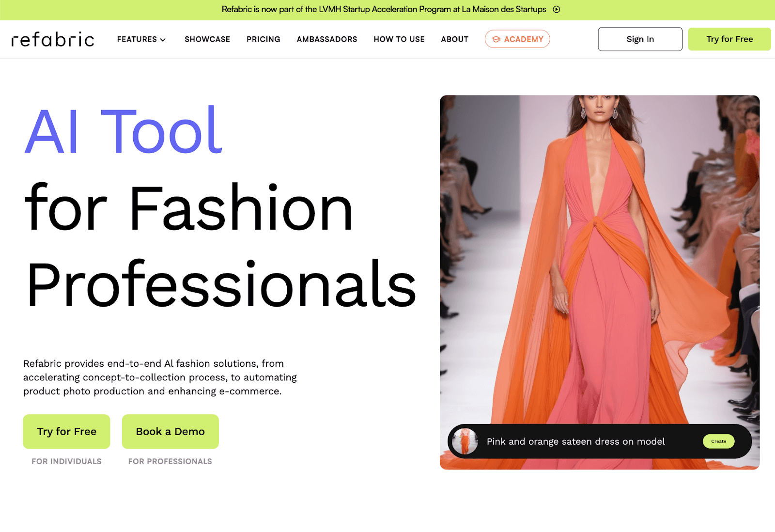Open the Showcase menu item
This screenshot has height=532, width=775.
coord(207,39)
